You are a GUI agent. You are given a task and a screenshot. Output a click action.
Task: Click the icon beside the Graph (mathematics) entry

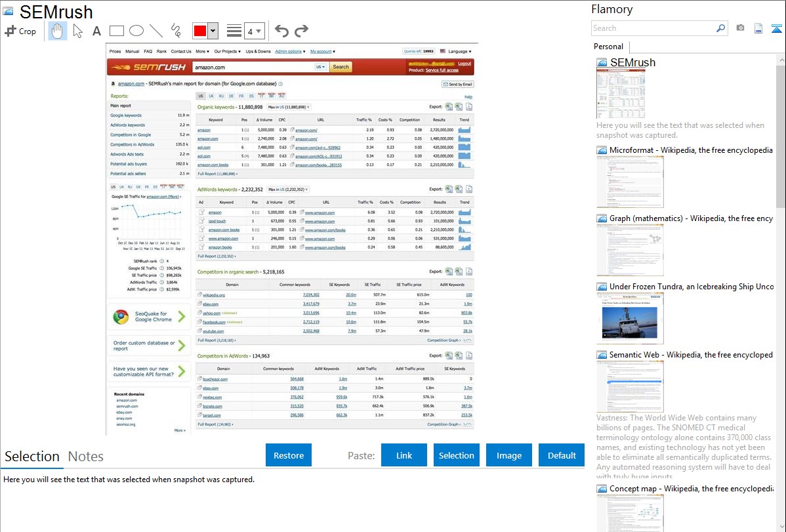coord(602,218)
